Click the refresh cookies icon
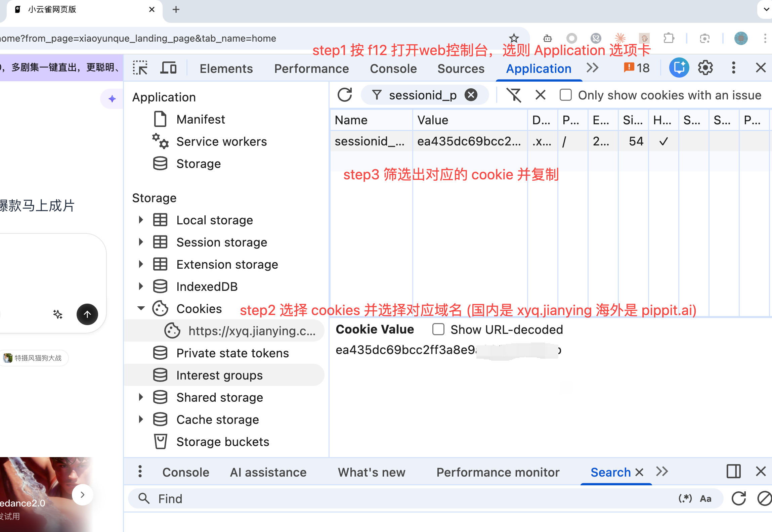772x532 pixels. [x=345, y=95]
